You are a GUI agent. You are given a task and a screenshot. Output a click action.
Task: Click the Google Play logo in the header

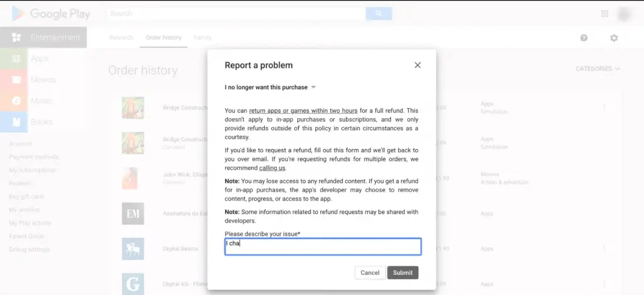[x=51, y=14]
